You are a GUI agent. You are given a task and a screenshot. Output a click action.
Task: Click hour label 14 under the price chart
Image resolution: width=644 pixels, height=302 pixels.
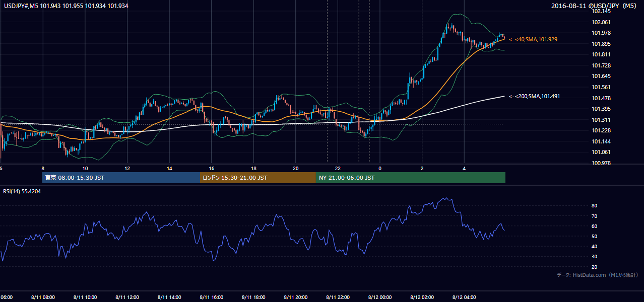click(x=169, y=169)
